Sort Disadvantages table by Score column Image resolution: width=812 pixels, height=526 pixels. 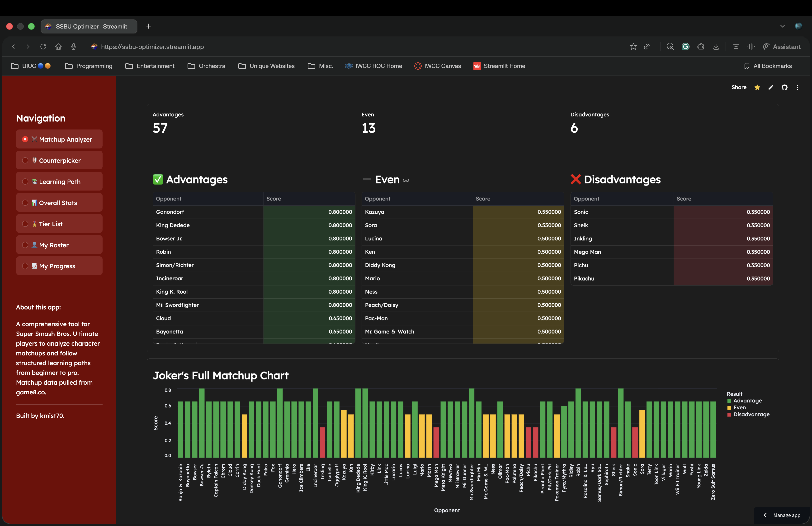tap(723, 199)
